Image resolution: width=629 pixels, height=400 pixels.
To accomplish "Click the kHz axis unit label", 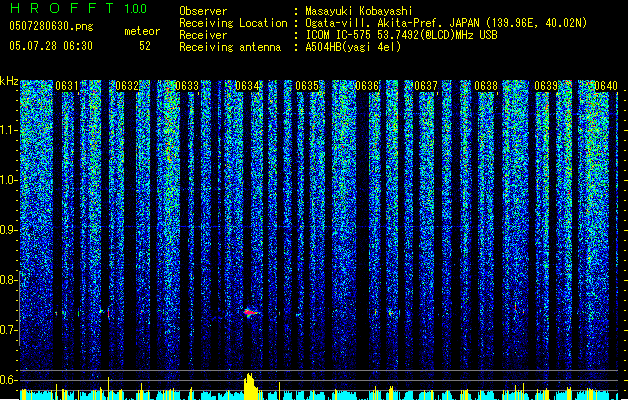I will [x=9, y=81].
